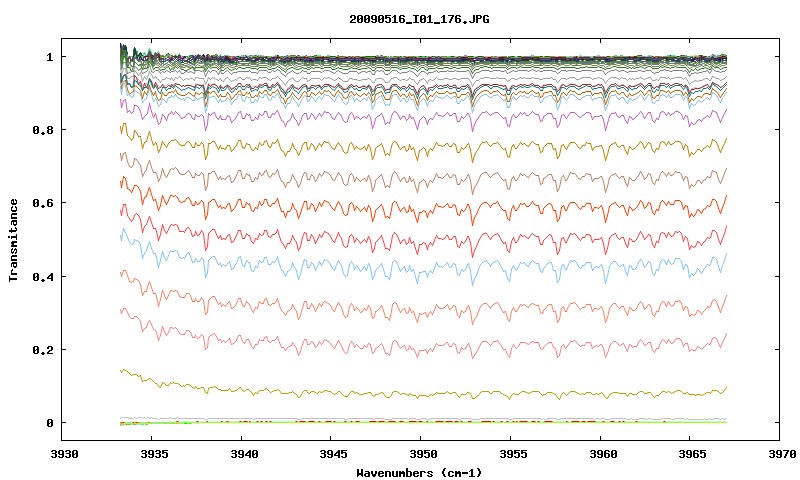
Task: Click the x-axis tick label 3970
Action: [783, 453]
